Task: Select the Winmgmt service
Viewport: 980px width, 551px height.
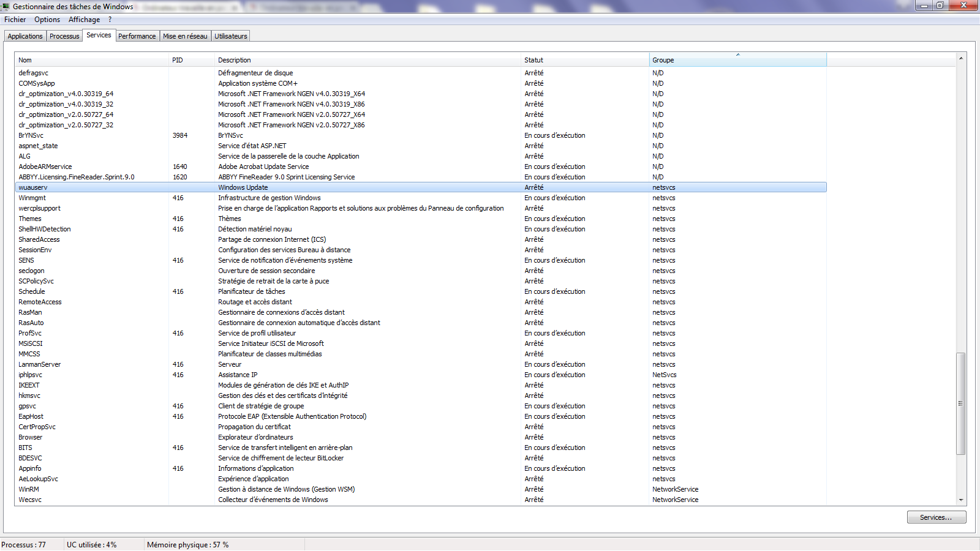Action: [421, 198]
